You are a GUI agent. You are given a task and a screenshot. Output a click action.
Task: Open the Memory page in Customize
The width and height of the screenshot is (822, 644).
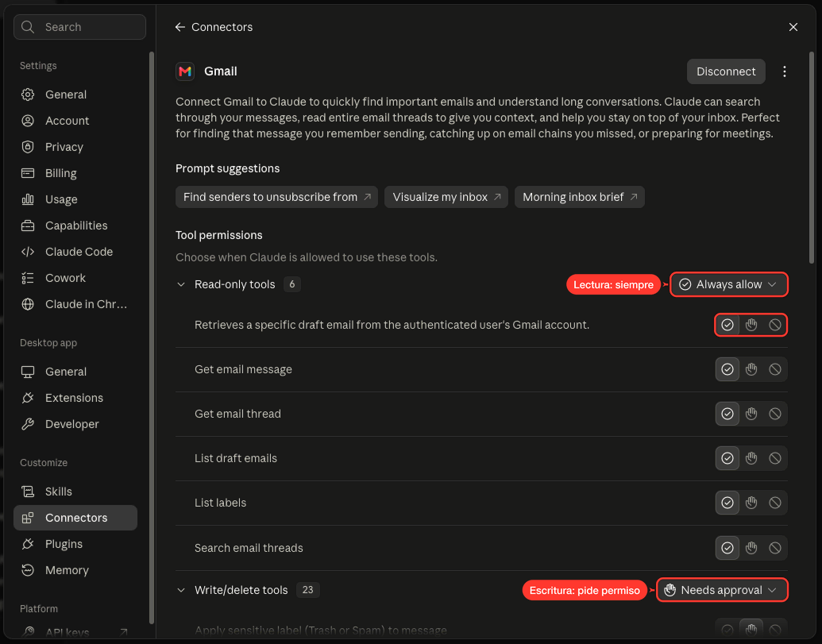75,571
